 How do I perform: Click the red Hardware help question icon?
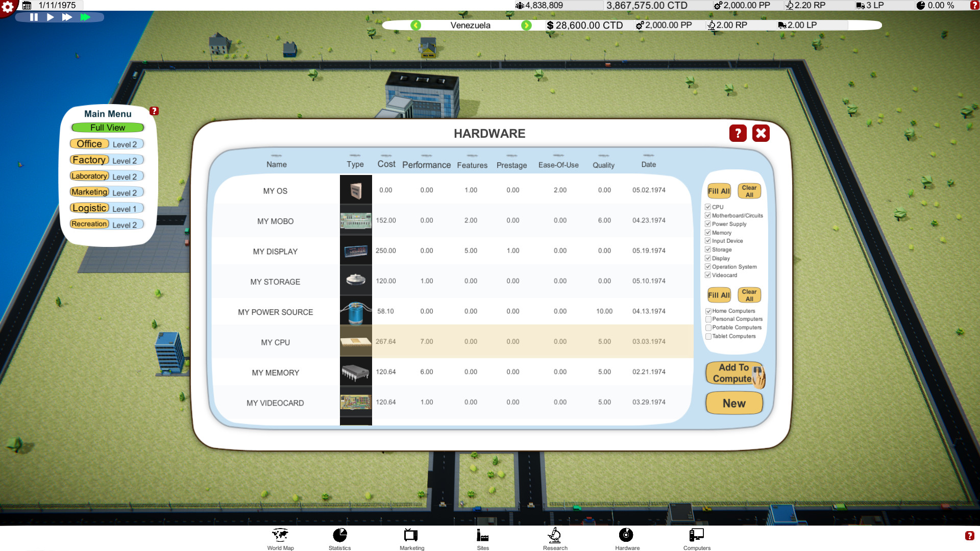tap(738, 134)
